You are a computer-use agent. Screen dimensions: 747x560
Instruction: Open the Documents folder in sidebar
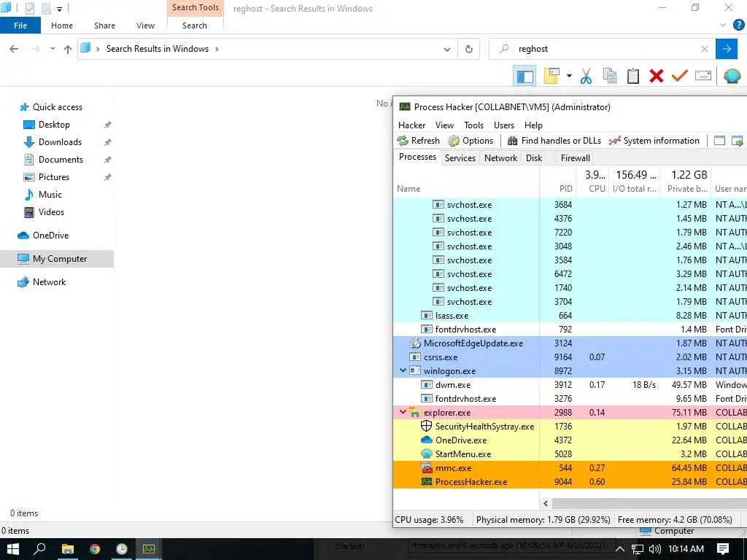click(61, 160)
